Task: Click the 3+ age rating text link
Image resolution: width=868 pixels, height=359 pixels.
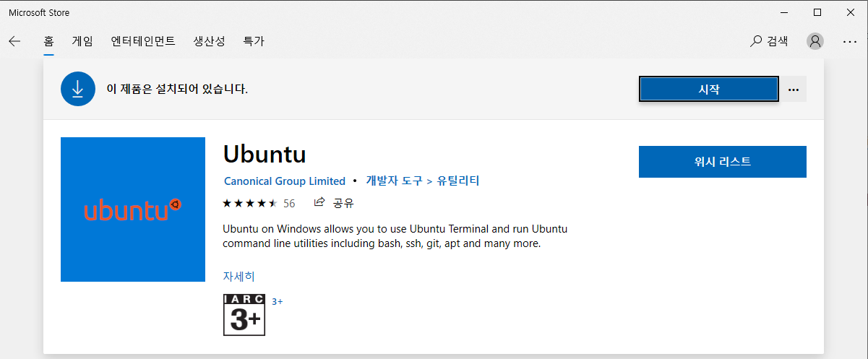Action: pyautogui.click(x=278, y=301)
